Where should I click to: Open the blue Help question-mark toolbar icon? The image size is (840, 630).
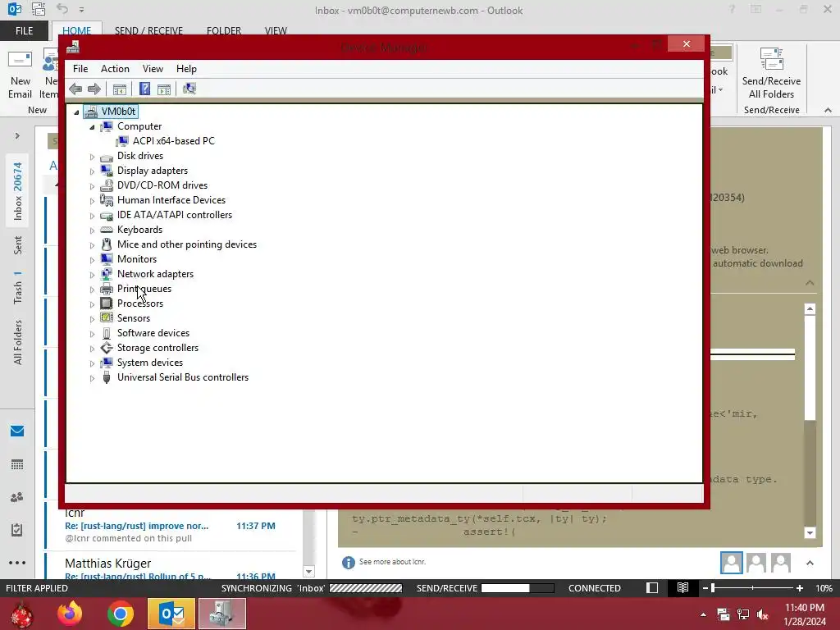click(144, 89)
